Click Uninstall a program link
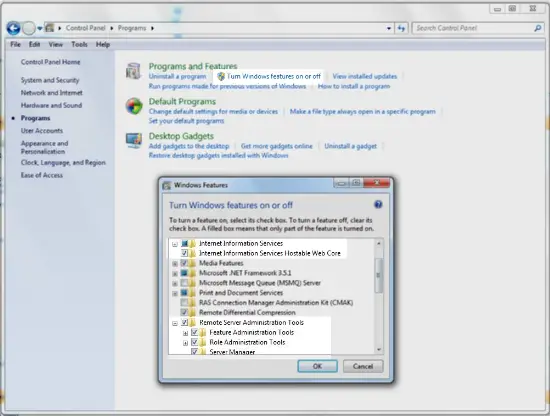 click(177, 76)
